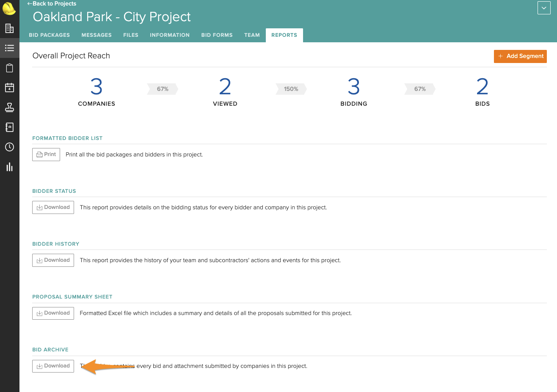Open the Messages tab
The image size is (557, 392).
[97, 35]
